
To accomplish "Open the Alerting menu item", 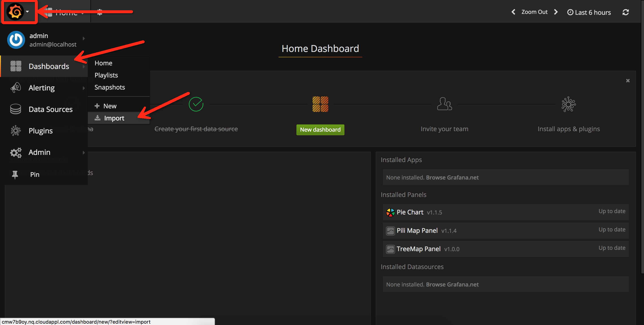I will coord(44,88).
